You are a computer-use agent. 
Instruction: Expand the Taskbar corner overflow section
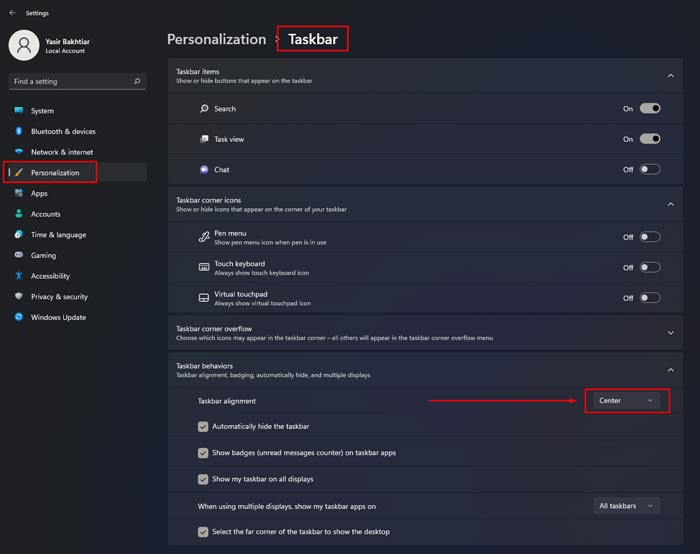[670, 332]
